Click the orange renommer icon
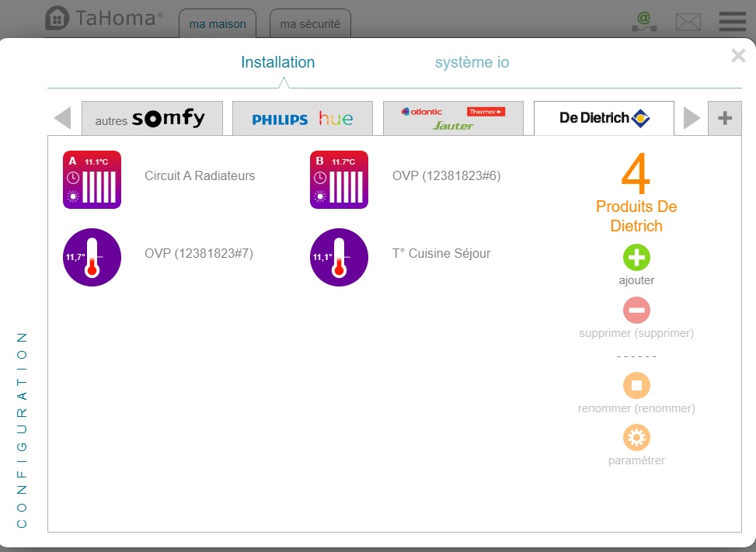 636,386
